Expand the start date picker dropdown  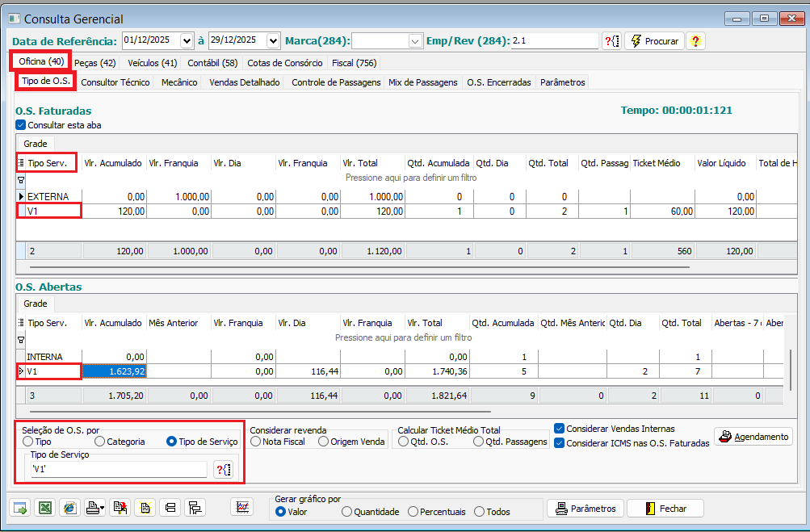[x=187, y=40]
